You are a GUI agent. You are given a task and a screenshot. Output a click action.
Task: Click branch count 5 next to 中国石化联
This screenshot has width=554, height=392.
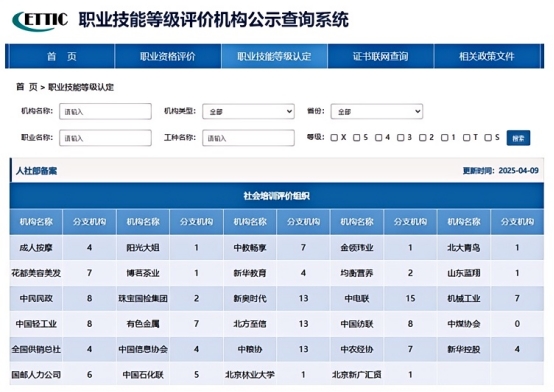click(196, 375)
